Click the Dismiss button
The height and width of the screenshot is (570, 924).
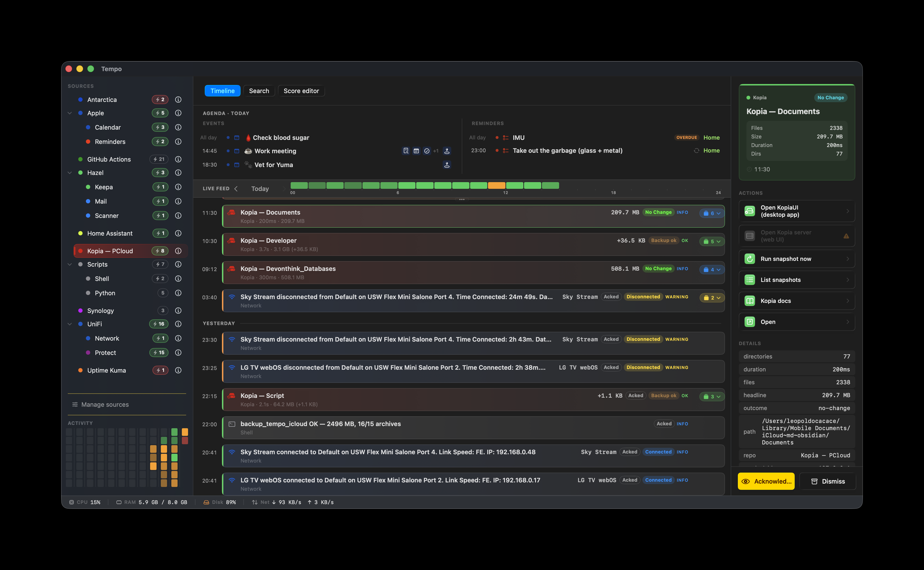pyautogui.click(x=828, y=481)
